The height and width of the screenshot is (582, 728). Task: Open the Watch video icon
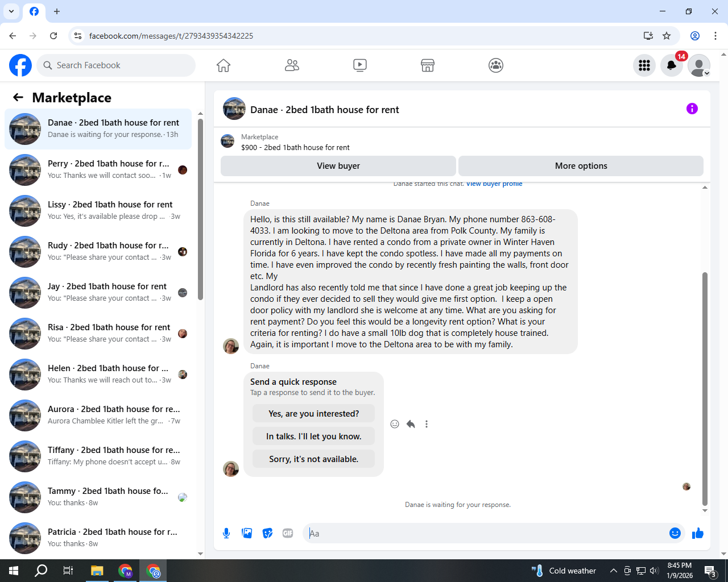tap(360, 65)
